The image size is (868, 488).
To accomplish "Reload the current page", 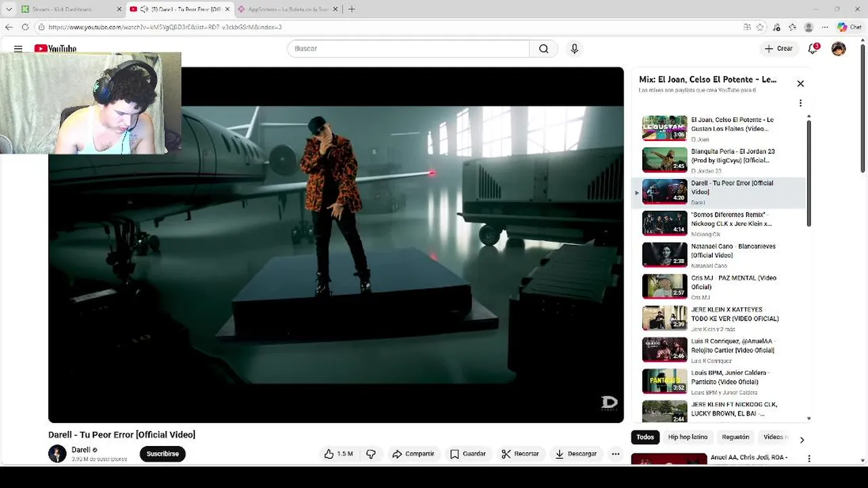I will click(25, 27).
